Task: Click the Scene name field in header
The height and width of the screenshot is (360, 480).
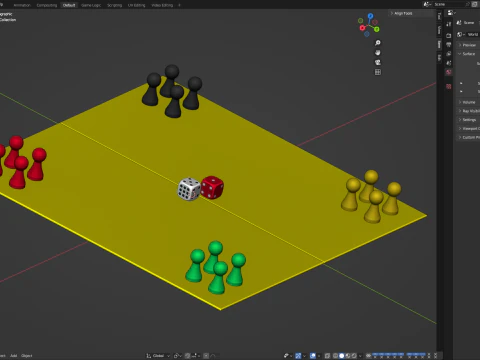Action: [x=448, y=4]
